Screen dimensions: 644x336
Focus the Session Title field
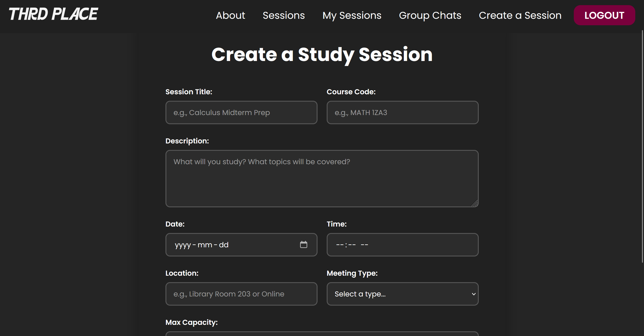point(241,113)
